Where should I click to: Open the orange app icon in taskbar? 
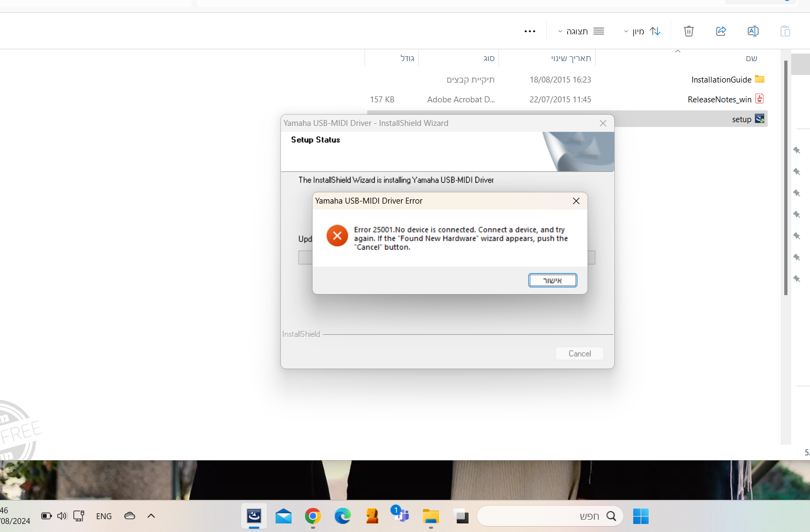(372, 516)
